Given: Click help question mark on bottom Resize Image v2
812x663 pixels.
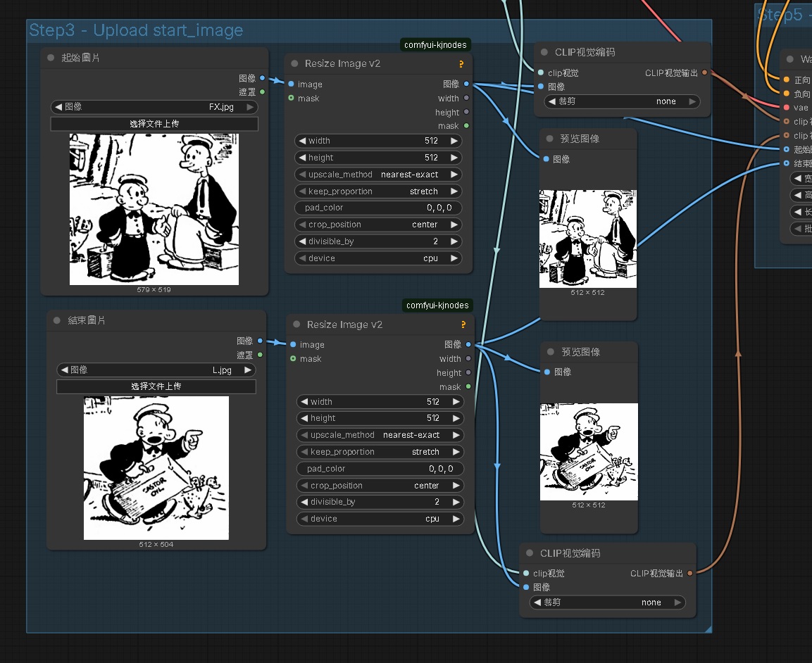Looking at the screenshot, I should coord(463,324).
